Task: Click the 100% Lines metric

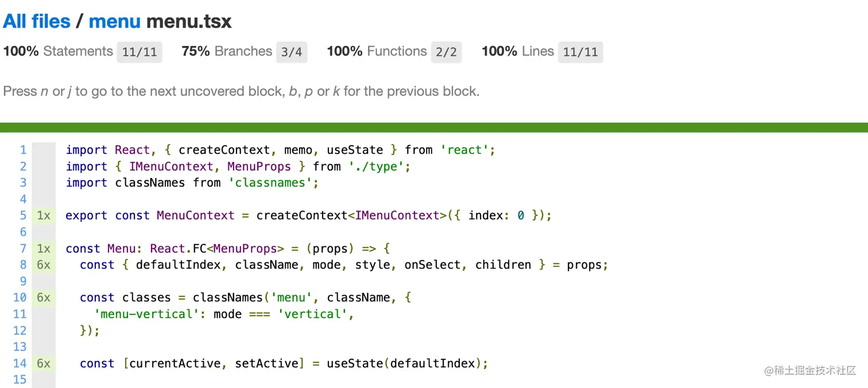Action: pyautogui.click(x=518, y=51)
